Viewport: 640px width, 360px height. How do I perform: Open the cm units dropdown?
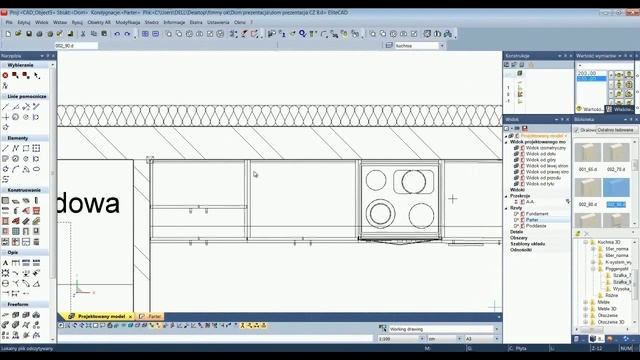point(459,339)
